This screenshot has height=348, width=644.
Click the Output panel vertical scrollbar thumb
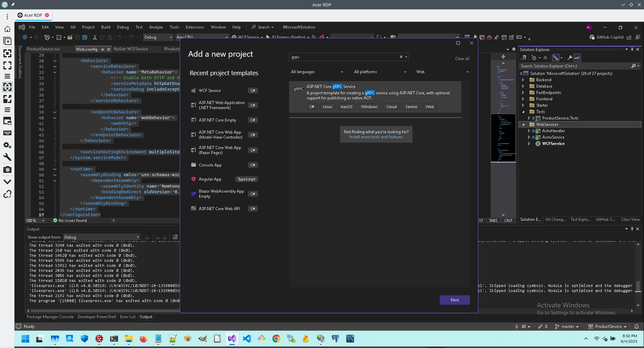638,286
